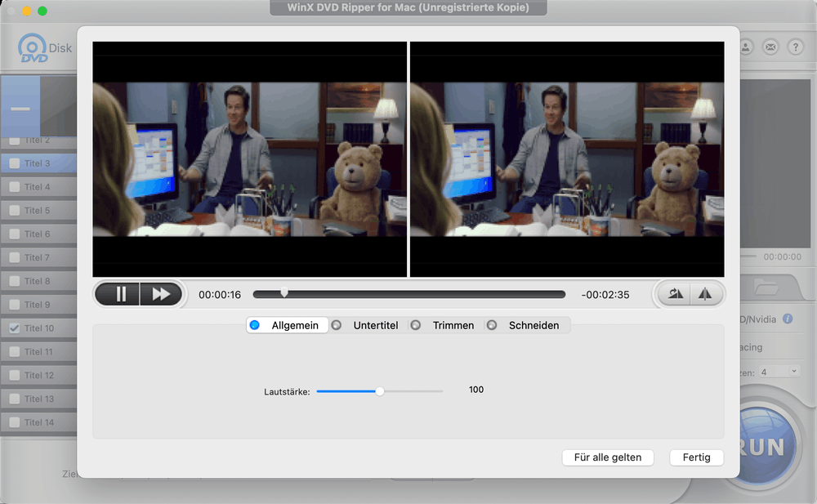Click the macOS green maximize button
This screenshot has width=817, height=504.
42,11
